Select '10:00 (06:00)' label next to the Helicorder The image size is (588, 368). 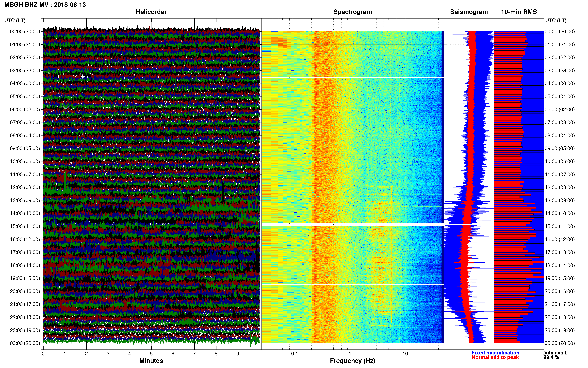click(x=25, y=161)
